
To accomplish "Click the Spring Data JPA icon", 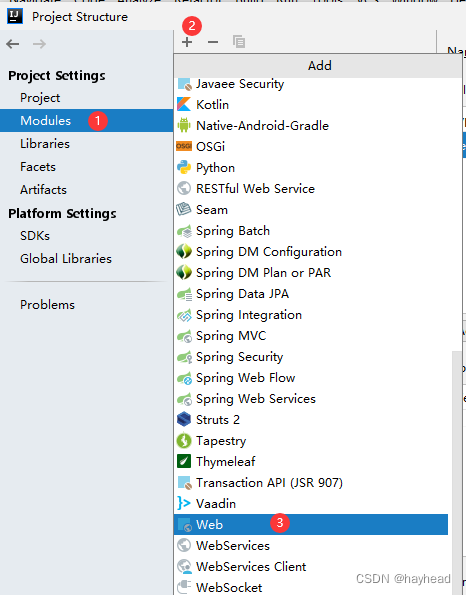I will click(184, 294).
